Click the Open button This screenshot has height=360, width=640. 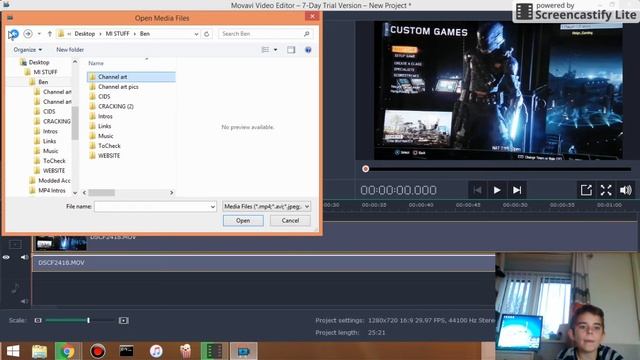point(243,221)
